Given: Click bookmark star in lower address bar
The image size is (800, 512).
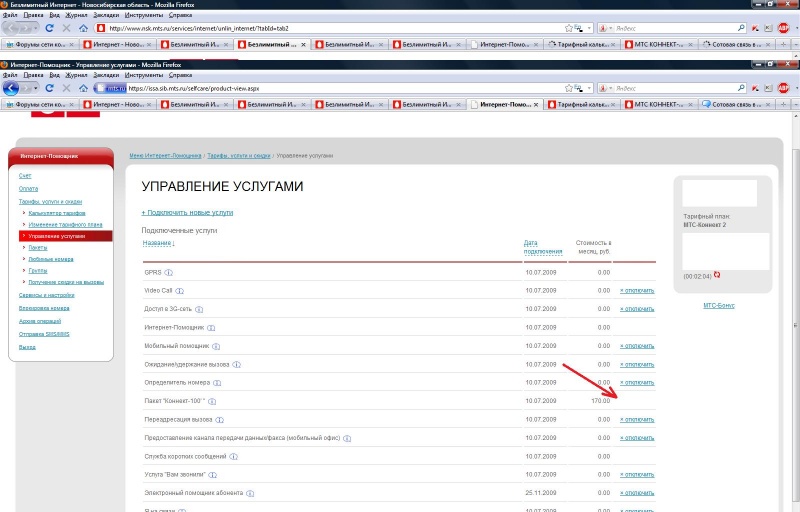Looking at the screenshot, I should tap(566, 88).
